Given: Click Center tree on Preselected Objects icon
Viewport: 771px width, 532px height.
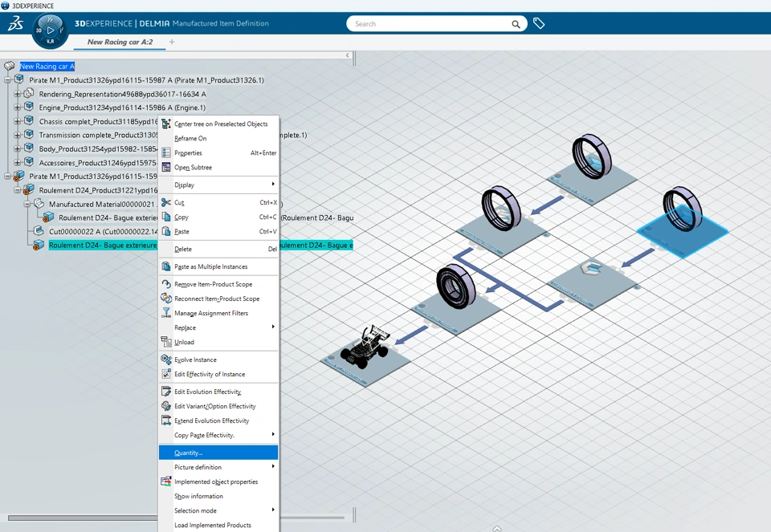Looking at the screenshot, I should coord(166,124).
